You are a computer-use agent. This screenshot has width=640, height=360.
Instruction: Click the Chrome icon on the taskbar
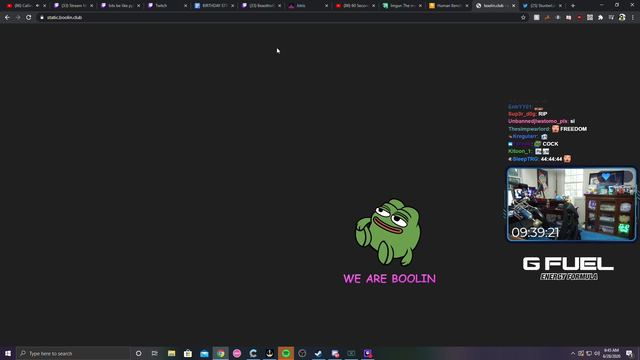click(x=220, y=353)
